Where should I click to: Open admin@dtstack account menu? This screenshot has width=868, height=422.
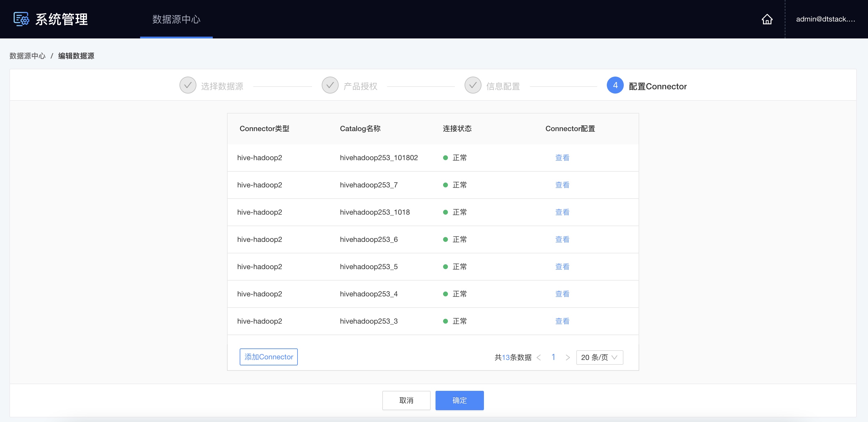tap(825, 19)
